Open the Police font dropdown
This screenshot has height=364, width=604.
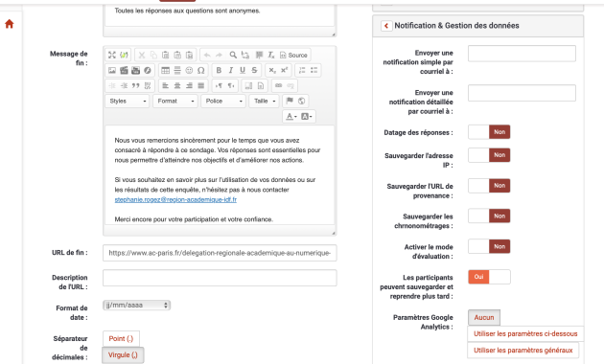coord(223,101)
